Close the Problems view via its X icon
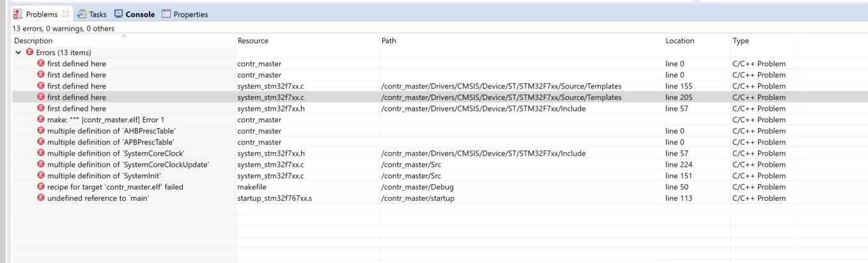The width and height of the screenshot is (868, 263). [65, 15]
